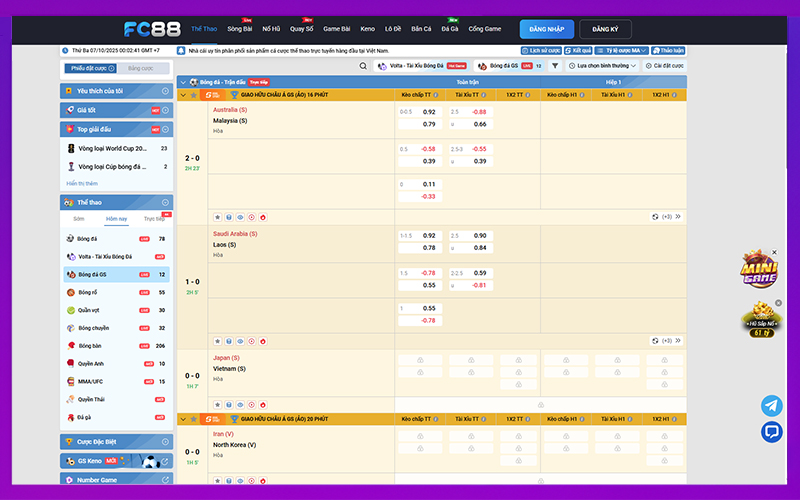Click eye icon under Australia vs Malaysia

(x=240, y=216)
